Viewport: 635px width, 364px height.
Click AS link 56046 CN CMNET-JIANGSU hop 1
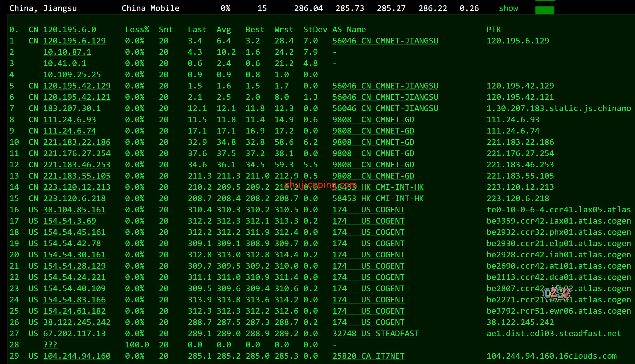(385, 41)
